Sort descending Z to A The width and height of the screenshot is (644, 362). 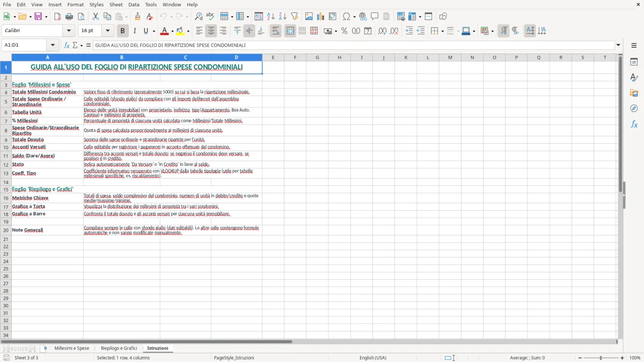click(283, 17)
